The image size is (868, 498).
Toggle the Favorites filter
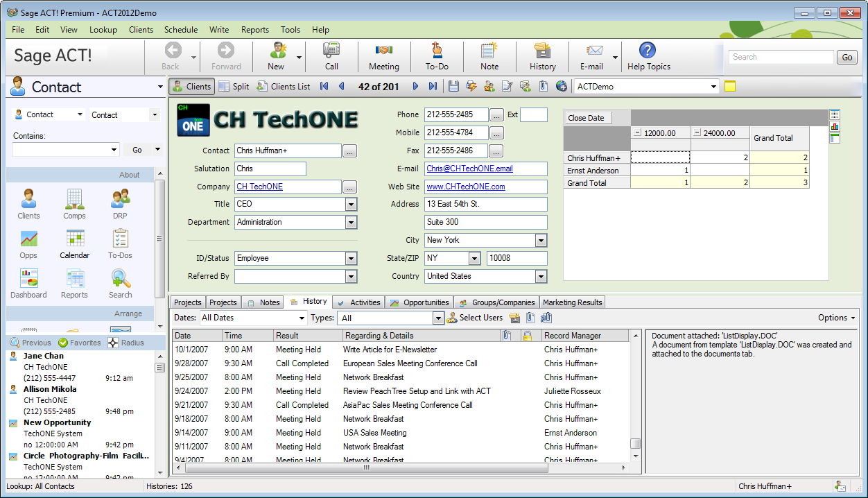pos(80,343)
